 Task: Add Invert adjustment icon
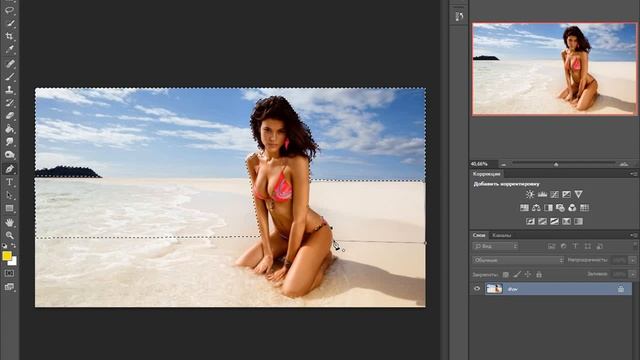click(x=530, y=221)
